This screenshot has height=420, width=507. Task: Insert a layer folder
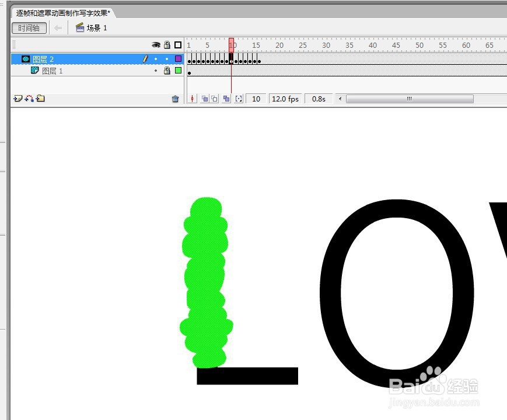click(40, 98)
